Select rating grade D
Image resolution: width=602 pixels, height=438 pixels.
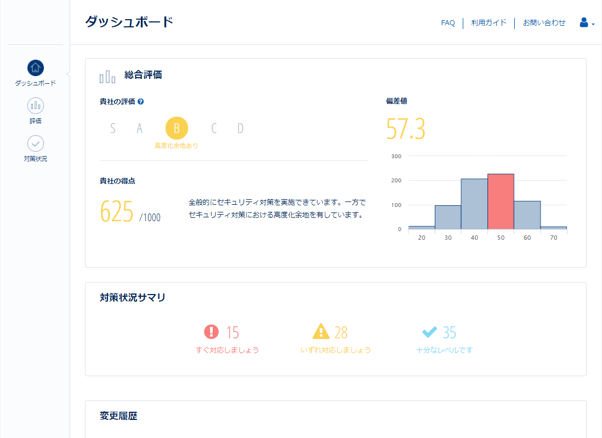240,128
